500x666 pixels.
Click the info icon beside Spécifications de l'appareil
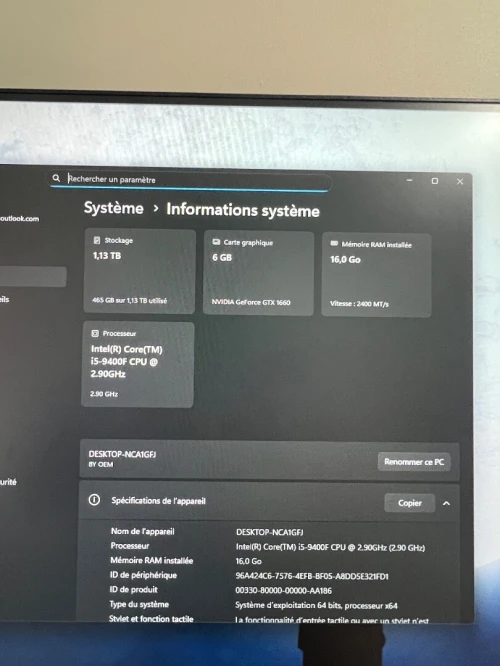(94, 500)
